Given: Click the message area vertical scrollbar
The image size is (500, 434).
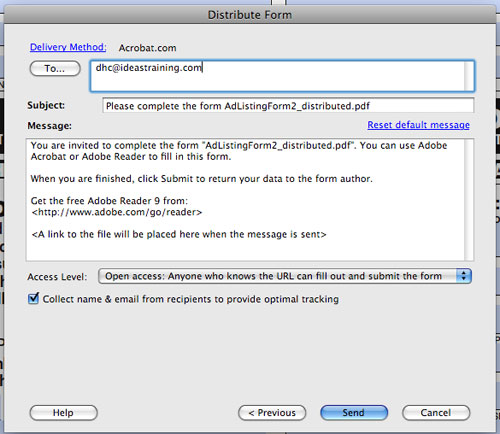Looking at the screenshot, I should click(469, 199).
